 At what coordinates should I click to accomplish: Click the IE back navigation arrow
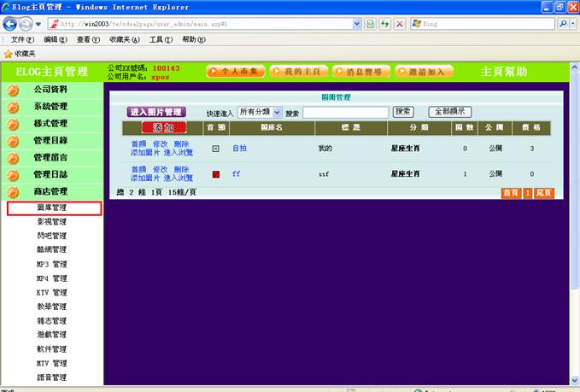[11, 24]
